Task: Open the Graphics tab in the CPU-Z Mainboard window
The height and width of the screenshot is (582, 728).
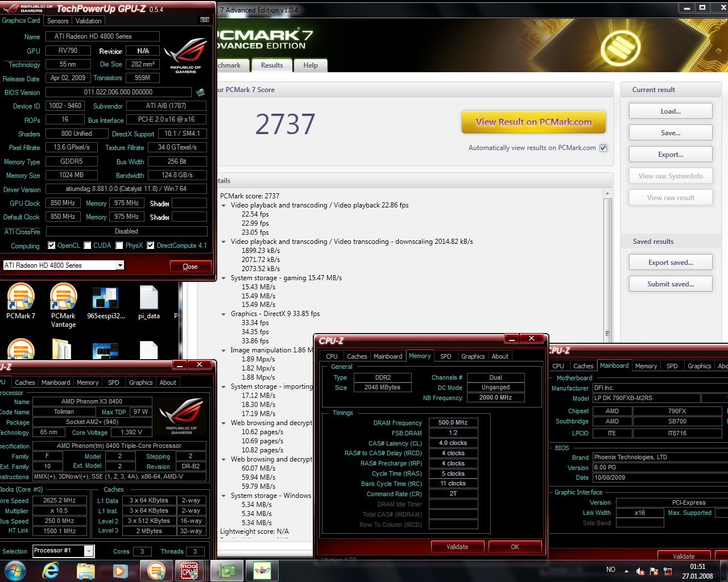Action: point(699,366)
